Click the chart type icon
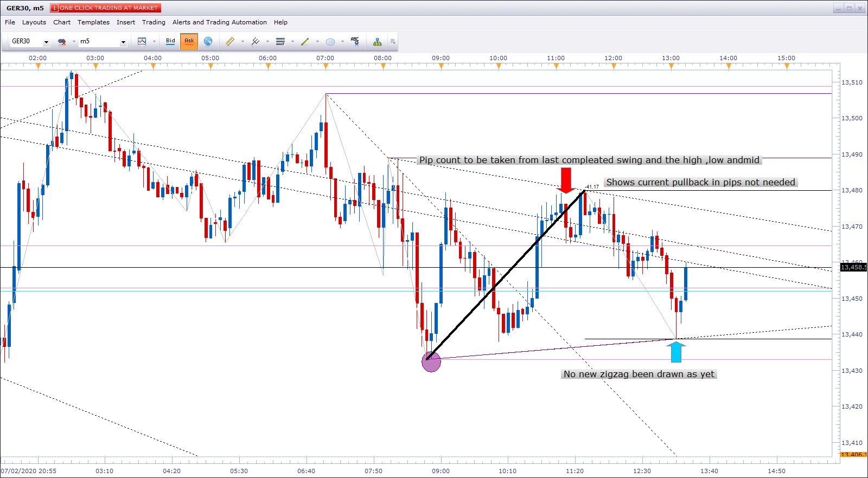Screen dimensions: 868x478 142,41
